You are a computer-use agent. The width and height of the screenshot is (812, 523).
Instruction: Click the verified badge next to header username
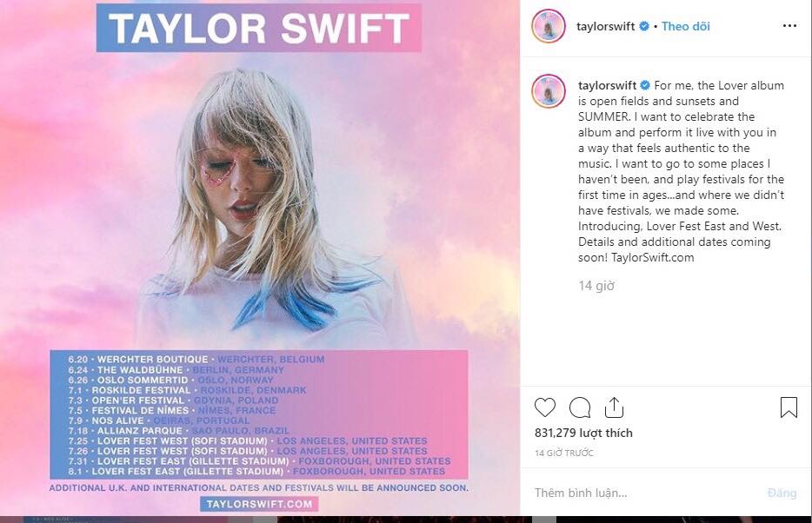click(644, 26)
